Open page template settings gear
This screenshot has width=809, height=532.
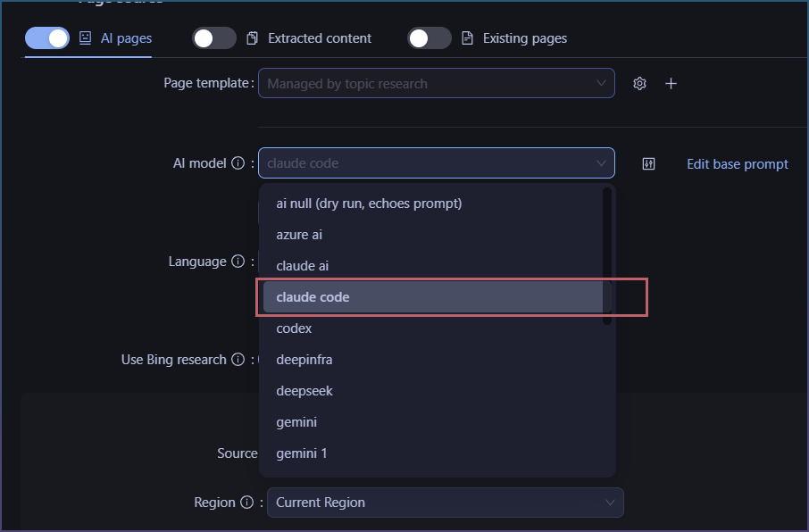(639, 84)
